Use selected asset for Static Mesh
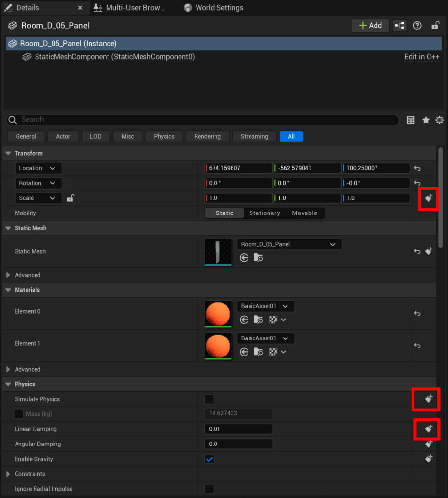 [x=244, y=258]
